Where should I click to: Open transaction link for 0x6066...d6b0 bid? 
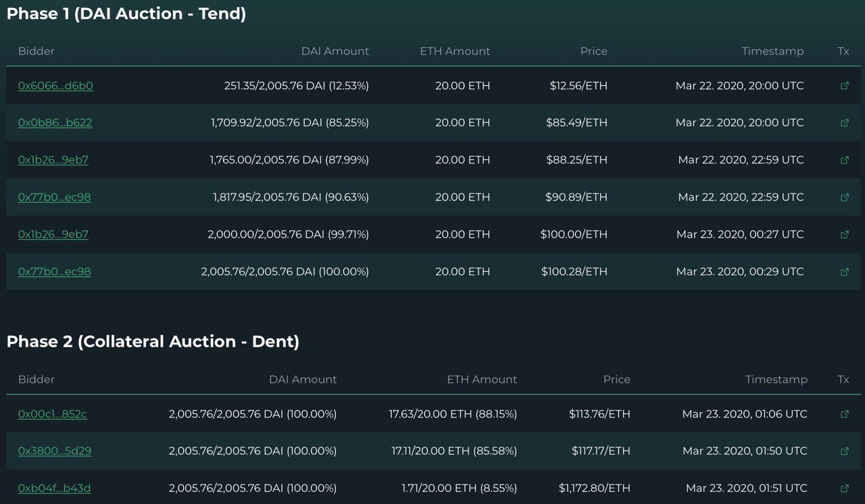pyautogui.click(x=844, y=86)
